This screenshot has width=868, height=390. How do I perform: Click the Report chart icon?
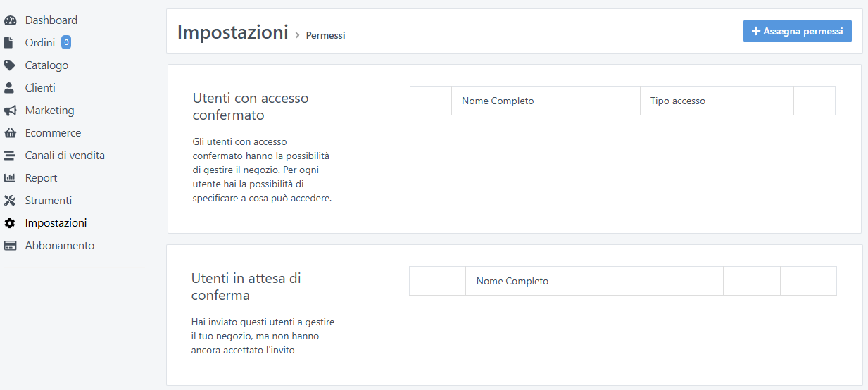click(x=10, y=178)
